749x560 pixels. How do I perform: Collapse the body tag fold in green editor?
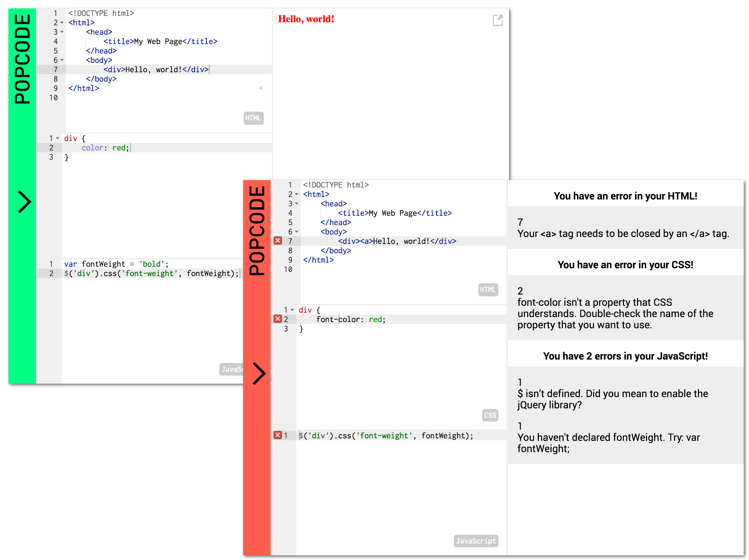pyautogui.click(x=62, y=60)
